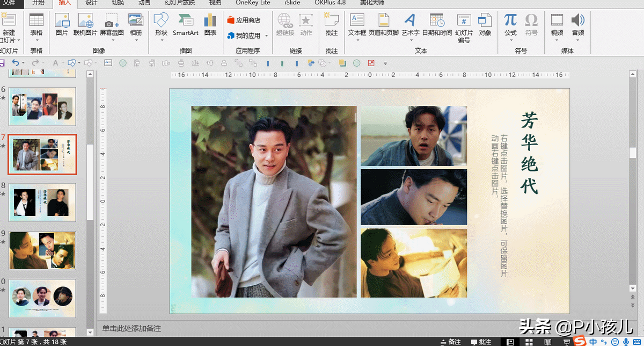The height and width of the screenshot is (346, 644).
Task: Click the 表格 table icon
Action: click(36, 20)
